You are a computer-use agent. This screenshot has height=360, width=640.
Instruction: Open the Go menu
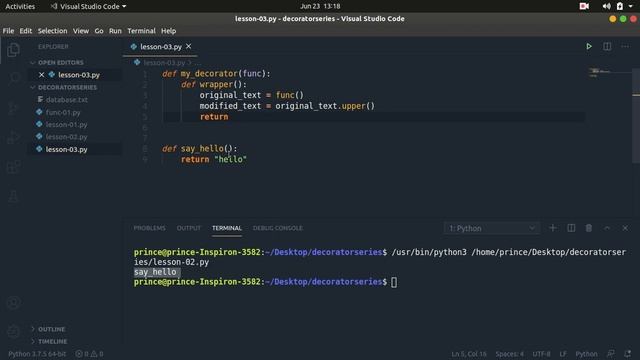tap(99, 31)
